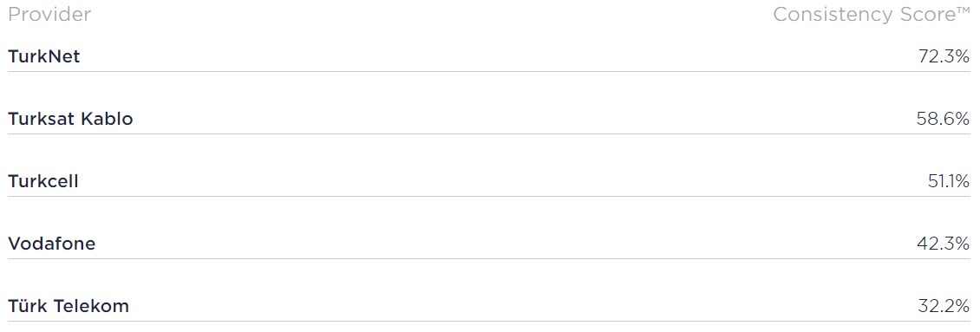The width and height of the screenshot is (980, 332).
Task: Click Vodafone's 42.3% score
Action: click(x=943, y=244)
